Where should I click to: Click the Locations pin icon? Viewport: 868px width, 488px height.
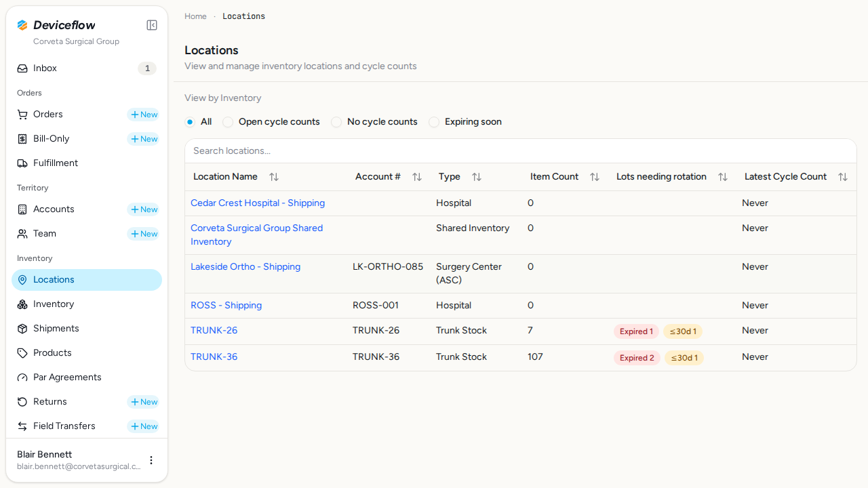tap(22, 280)
